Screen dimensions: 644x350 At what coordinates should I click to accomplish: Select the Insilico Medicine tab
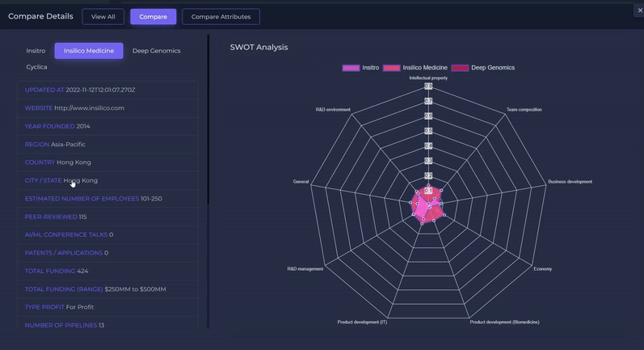(x=89, y=51)
